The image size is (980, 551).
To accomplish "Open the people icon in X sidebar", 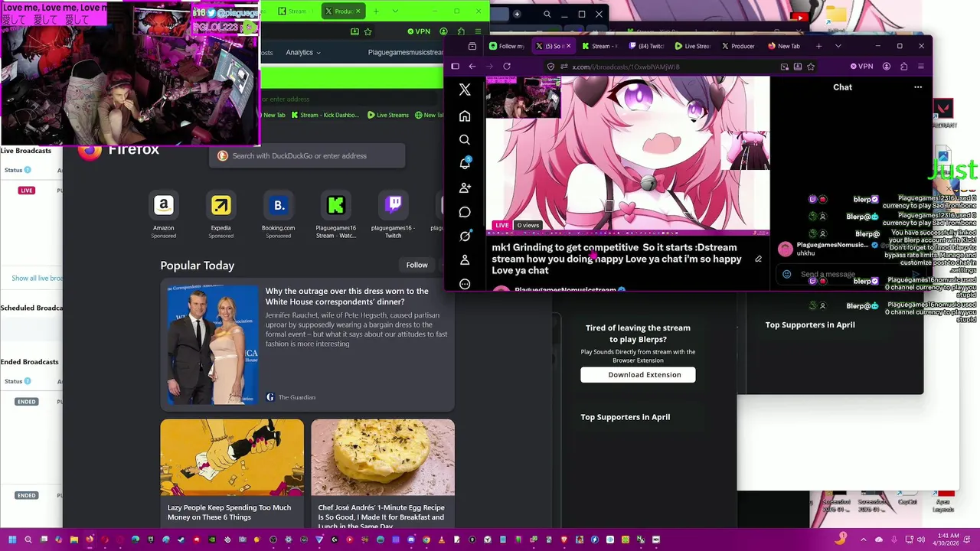I will (x=465, y=187).
